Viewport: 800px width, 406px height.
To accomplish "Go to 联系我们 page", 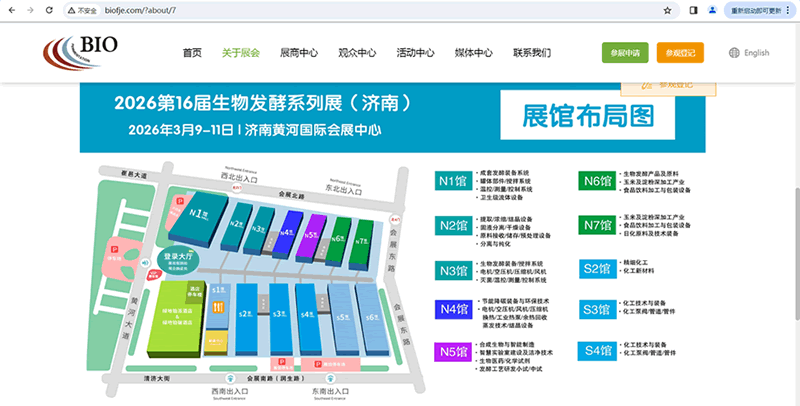I will [531, 53].
